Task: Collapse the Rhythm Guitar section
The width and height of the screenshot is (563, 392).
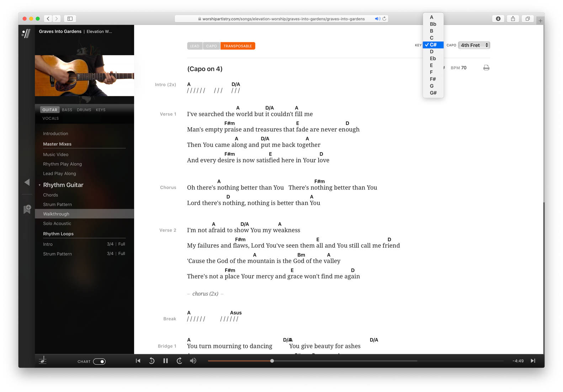Action: tap(39, 185)
